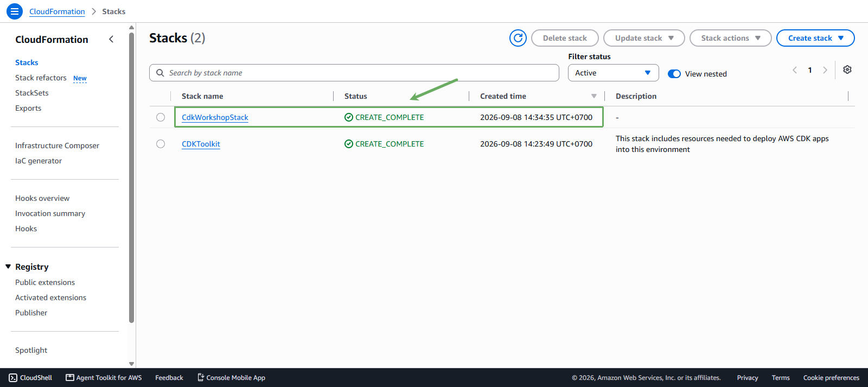The image size is (868, 387).
Task: Toggle the View nested switch
Action: point(674,74)
